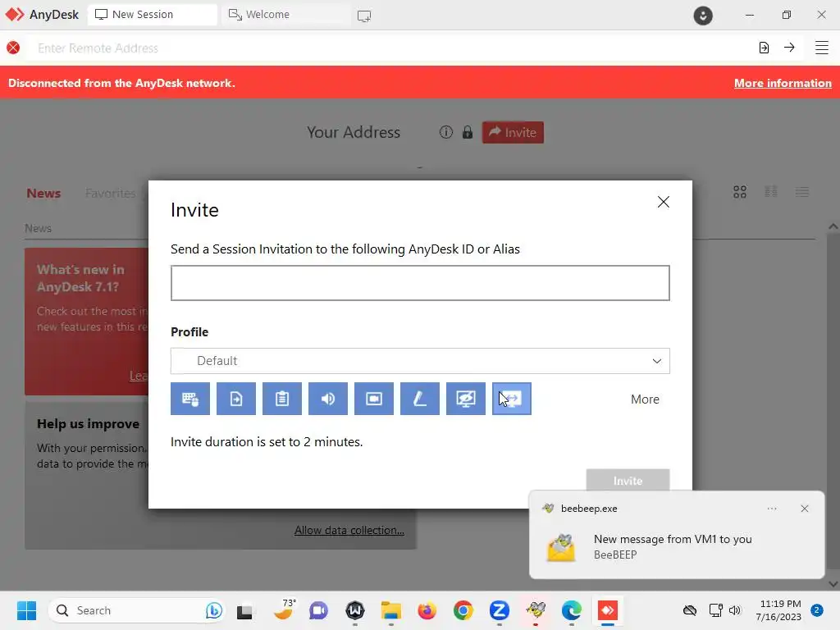The height and width of the screenshot is (630, 840).
Task: Open BeeBEEP notification options menu
Action: [772, 509]
